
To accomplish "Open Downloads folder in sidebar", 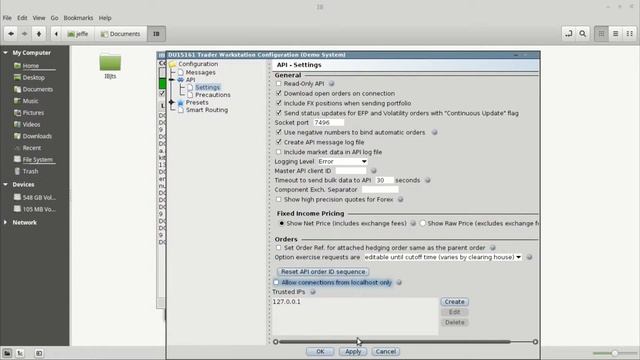I will point(37,136).
